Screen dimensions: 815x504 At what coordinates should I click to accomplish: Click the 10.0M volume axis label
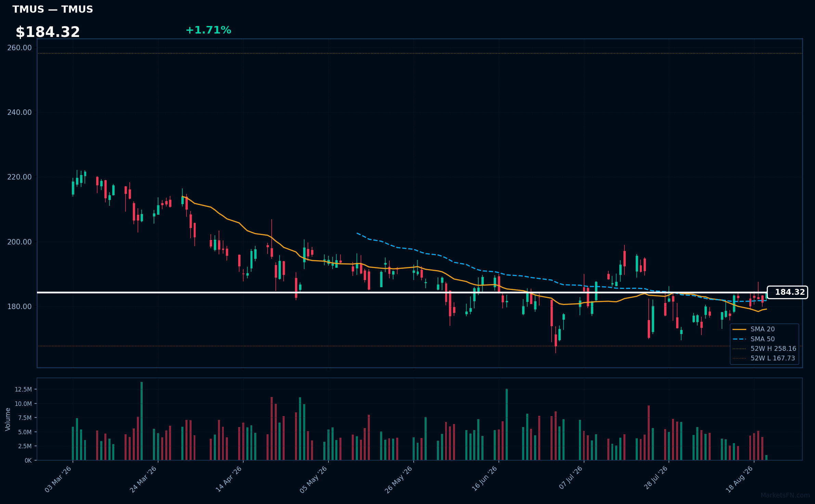(23, 404)
